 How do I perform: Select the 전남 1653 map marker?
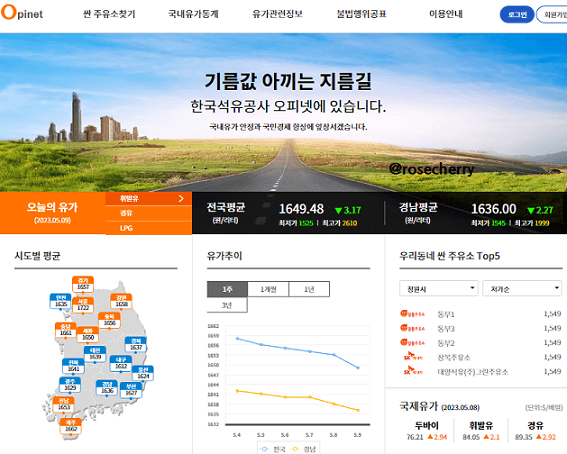pos(64,404)
